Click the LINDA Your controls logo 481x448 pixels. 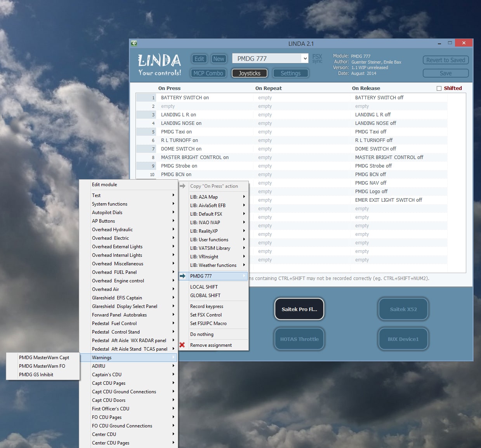point(160,65)
